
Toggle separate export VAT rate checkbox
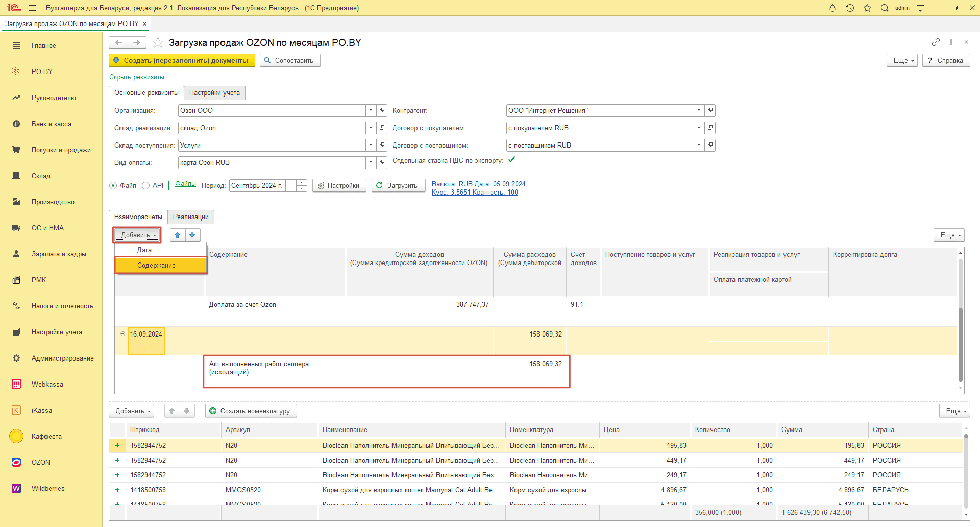[x=511, y=160]
